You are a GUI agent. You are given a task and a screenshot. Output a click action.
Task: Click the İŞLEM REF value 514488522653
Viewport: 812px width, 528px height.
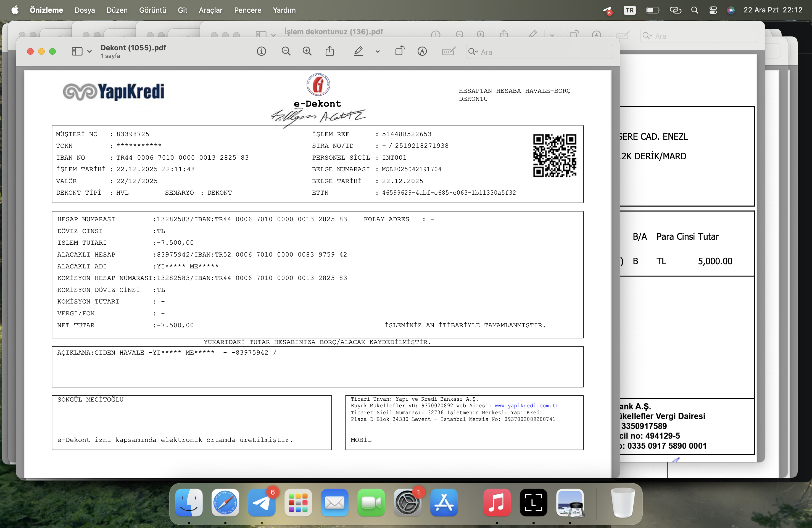[x=407, y=134]
